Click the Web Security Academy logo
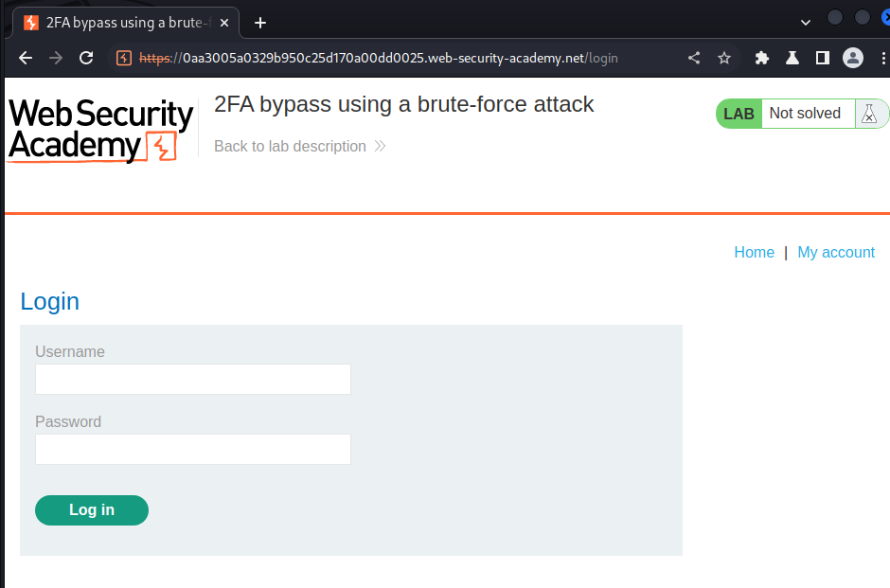 click(x=100, y=130)
